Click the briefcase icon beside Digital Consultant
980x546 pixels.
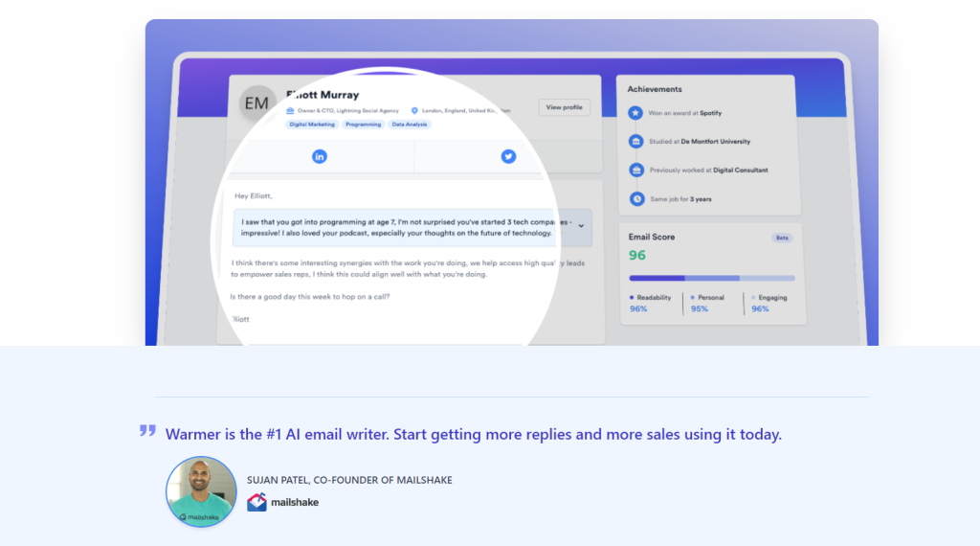[636, 170]
